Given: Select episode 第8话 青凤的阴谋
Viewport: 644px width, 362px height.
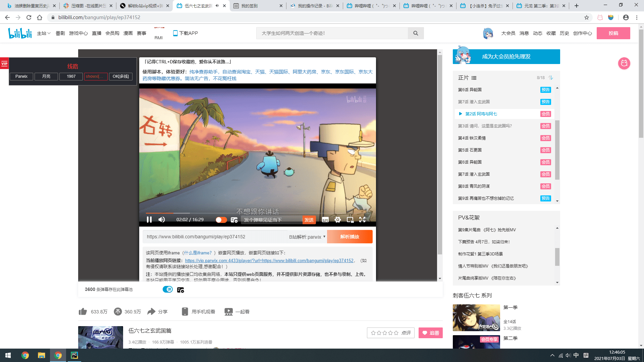Looking at the screenshot, I should click(x=504, y=186).
